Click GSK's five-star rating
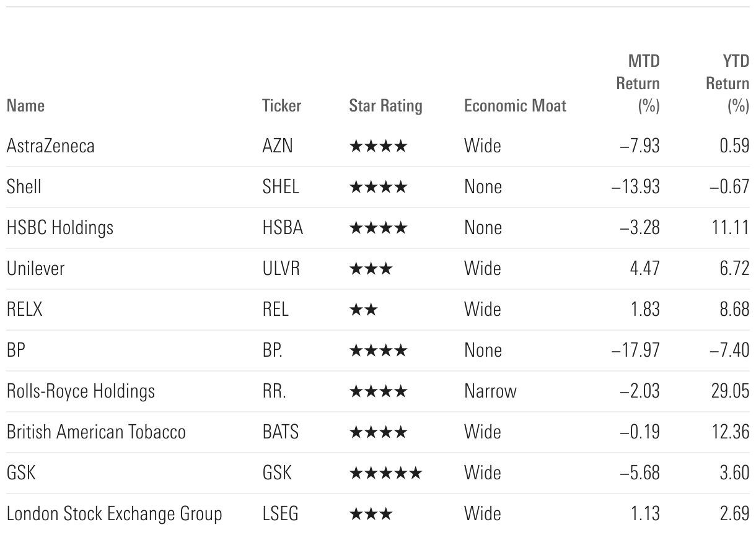 click(385, 473)
